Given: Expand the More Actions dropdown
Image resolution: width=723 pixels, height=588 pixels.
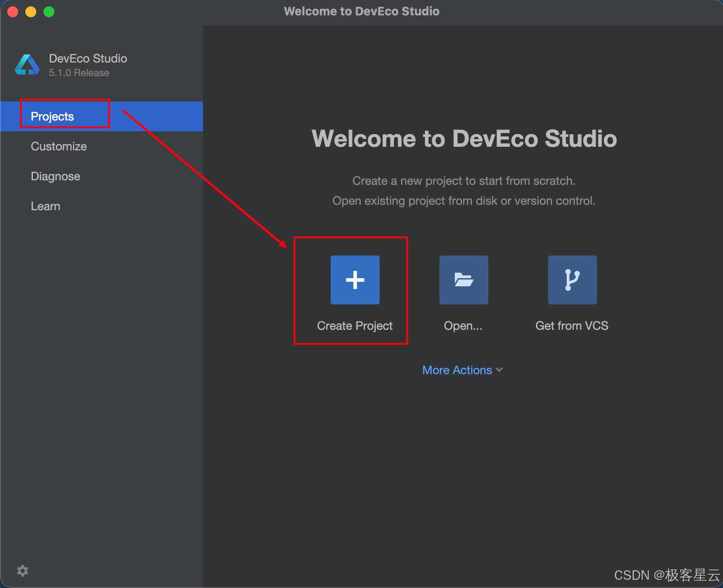Looking at the screenshot, I should point(463,370).
